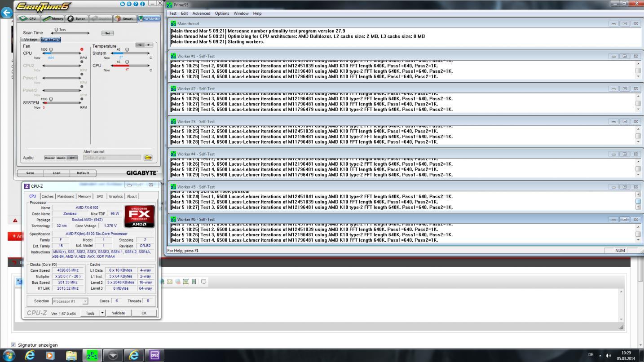Viewport: 644px width, 362px height.
Task: Open the Memory tab in EasyTune6
Action: 53,18
